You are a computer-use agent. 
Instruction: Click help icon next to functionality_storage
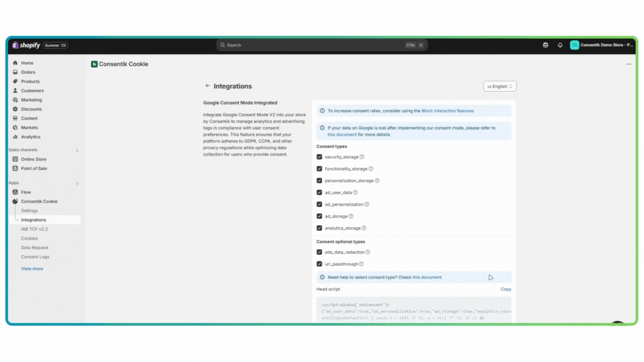click(x=371, y=169)
